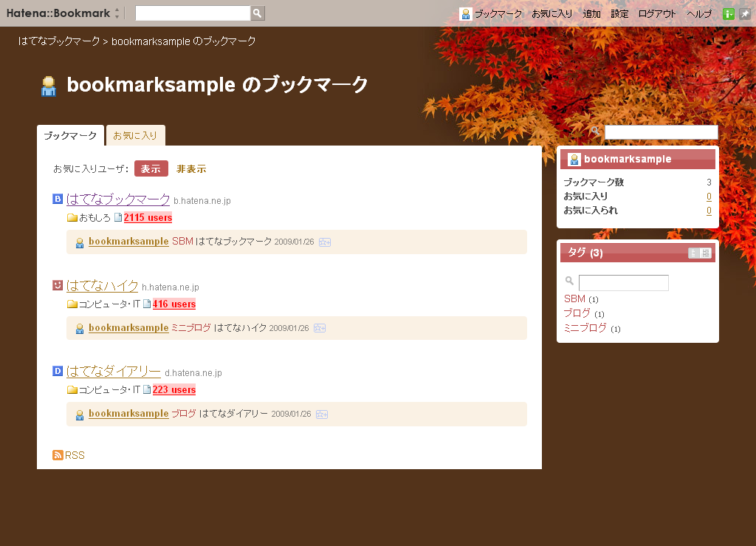This screenshot has height=546, width=756.
Task: Click bookmarksample user link in SBM comment
Action: point(128,241)
